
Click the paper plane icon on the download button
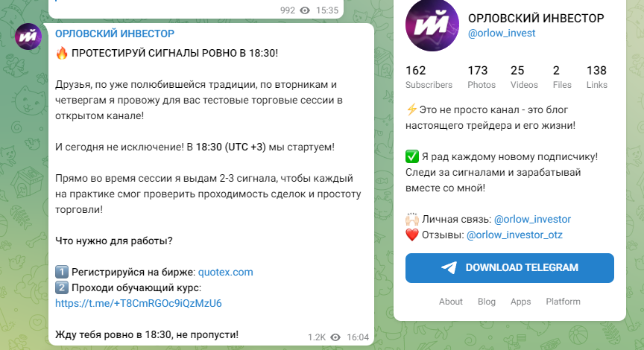(449, 267)
